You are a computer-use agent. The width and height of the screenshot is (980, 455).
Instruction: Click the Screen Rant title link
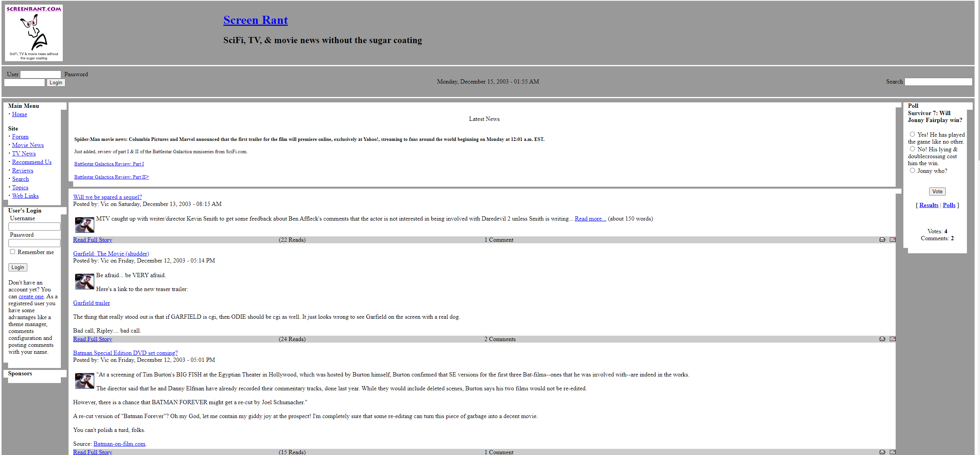[256, 20]
